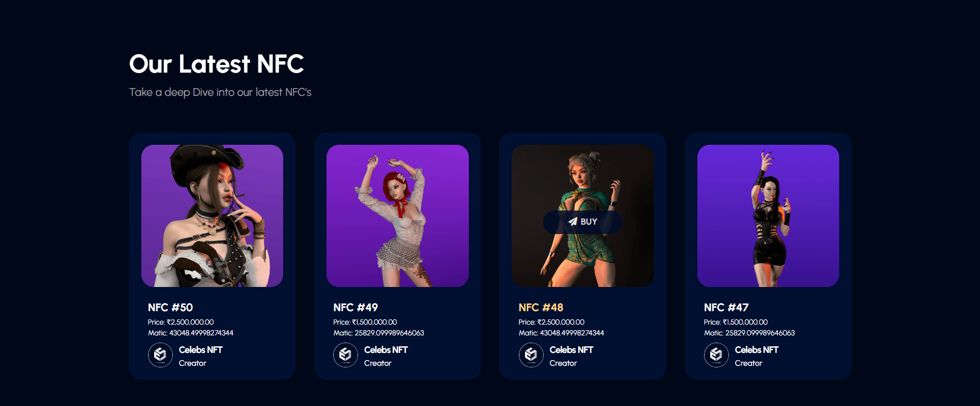Click the paper plane icon on the BUY button
The height and width of the screenshot is (406, 980).
[x=573, y=222]
